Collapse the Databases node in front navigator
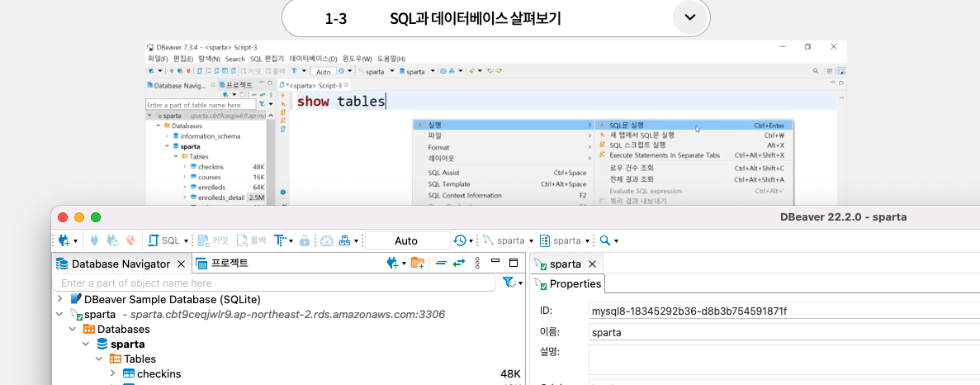The height and width of the screenshot is (385, 980). (73, 330)
